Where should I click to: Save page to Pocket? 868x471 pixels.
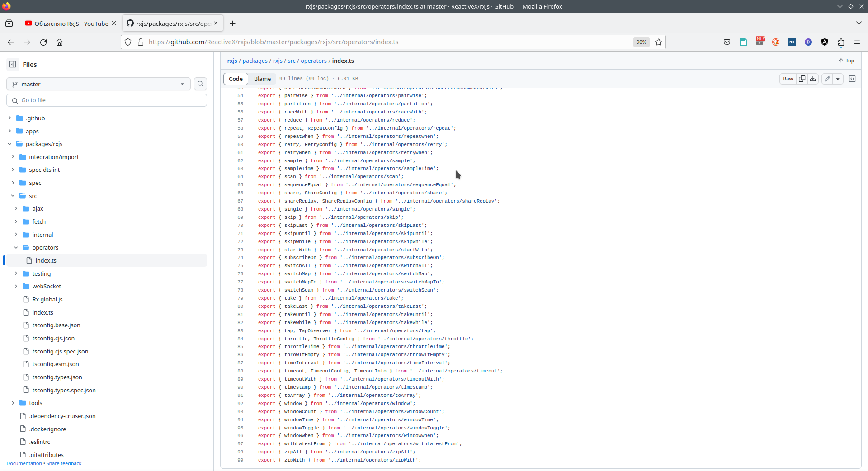pos(727,42)
